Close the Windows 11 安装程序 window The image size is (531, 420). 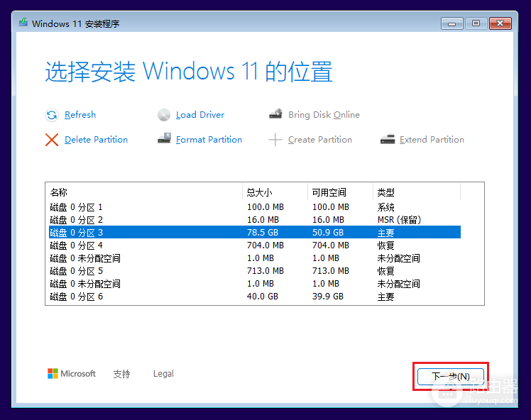tap(500, 23)
